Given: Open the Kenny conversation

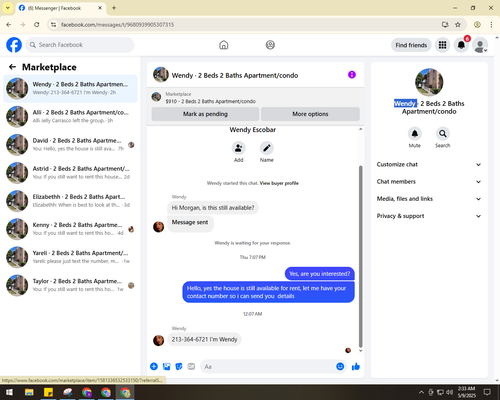Looking at the screenshot, I should pos(70,229).
